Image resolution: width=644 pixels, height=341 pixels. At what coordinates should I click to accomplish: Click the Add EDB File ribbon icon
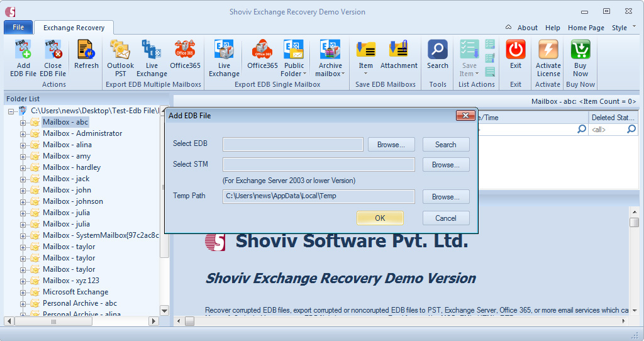[x=23, y=50]
